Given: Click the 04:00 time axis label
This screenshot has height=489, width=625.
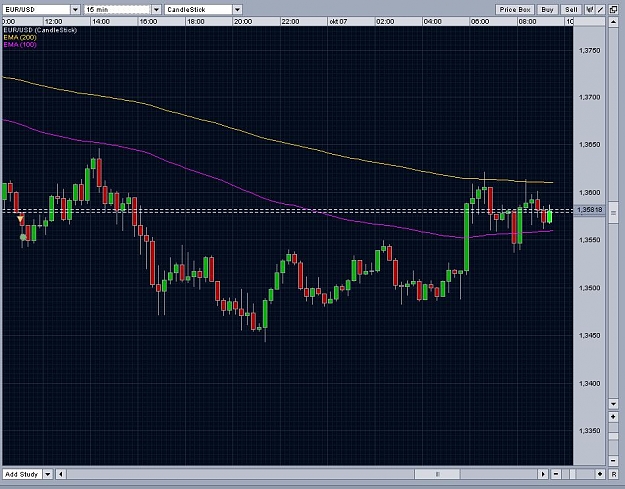Looking at the screenshot, I should click(x=432, y=22).
